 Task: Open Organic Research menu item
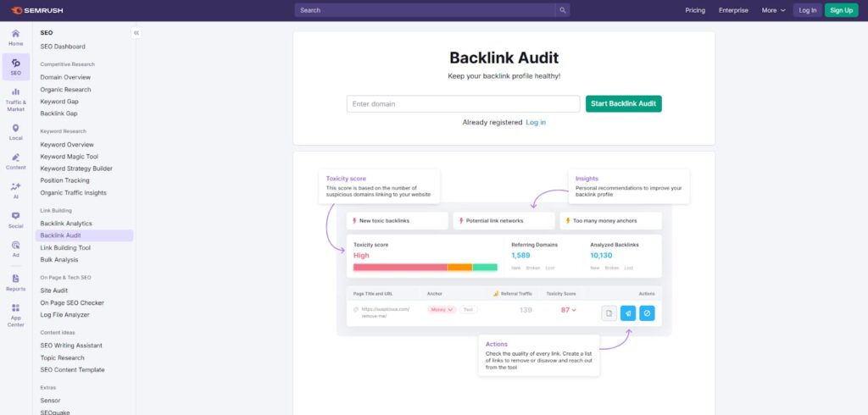(65, 90)
